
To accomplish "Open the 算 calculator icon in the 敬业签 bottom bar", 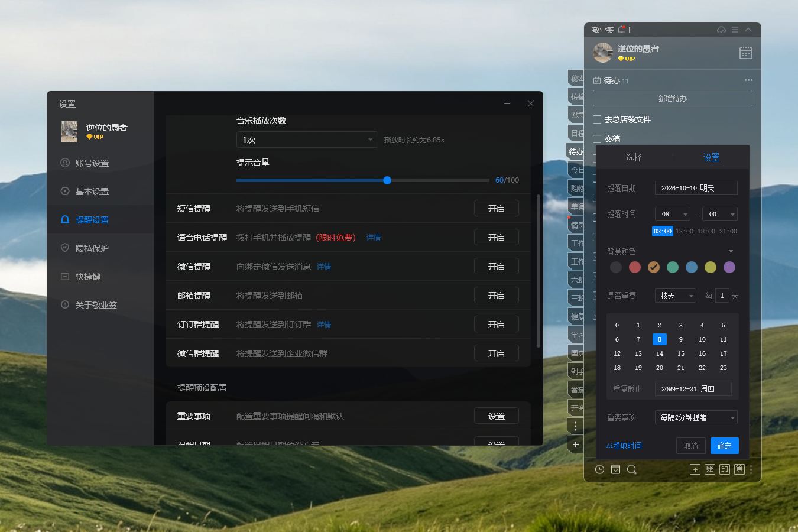I will point(739,469).
